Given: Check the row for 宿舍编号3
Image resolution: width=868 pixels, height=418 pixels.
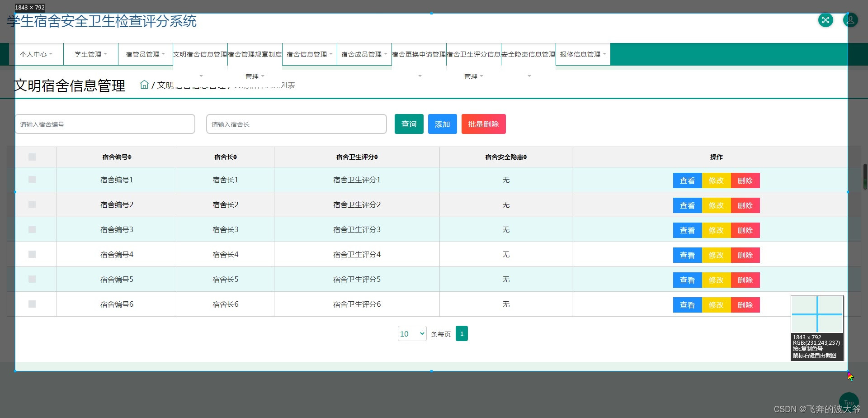Looking at the screenshot, I should tap(32, 229).
